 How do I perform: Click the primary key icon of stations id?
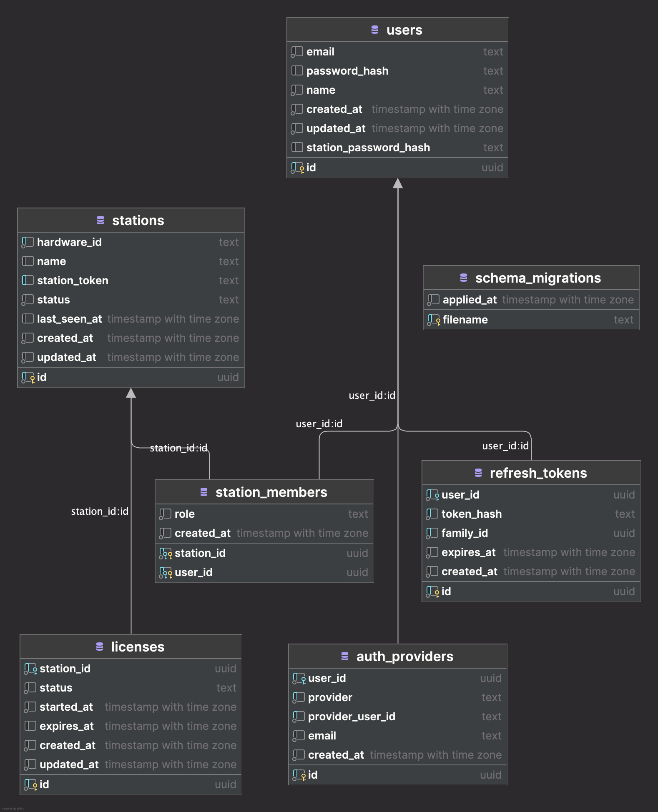[28, 378]
